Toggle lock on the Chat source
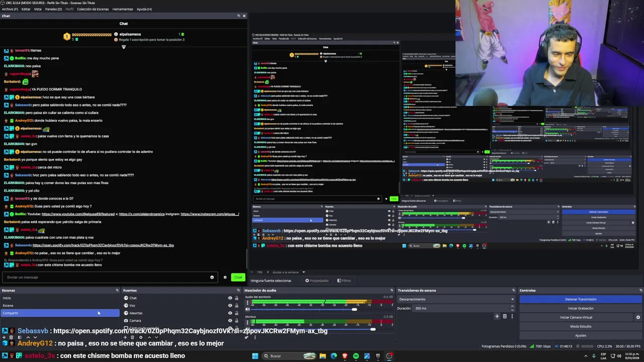Screen dimensions: 644x362 point(236,298)
